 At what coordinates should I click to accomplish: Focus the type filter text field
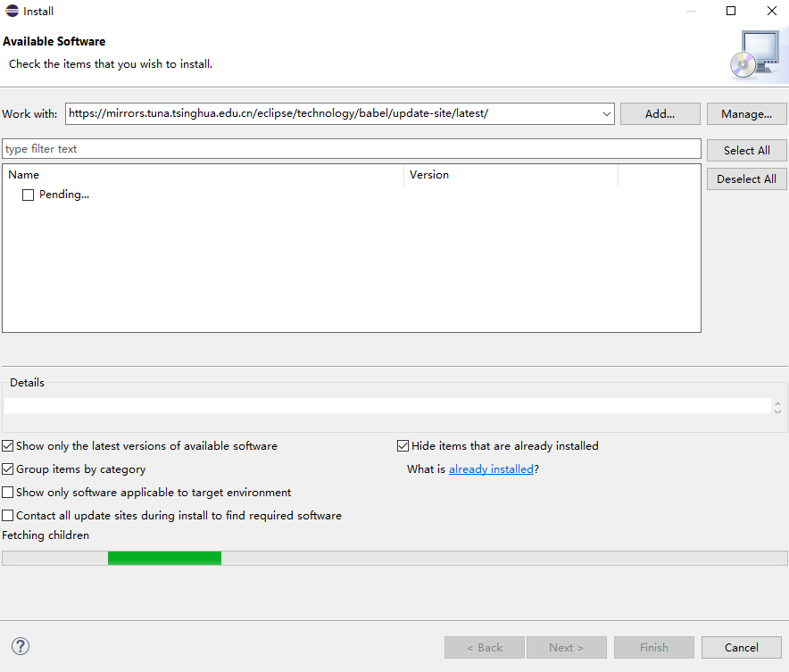352,149
